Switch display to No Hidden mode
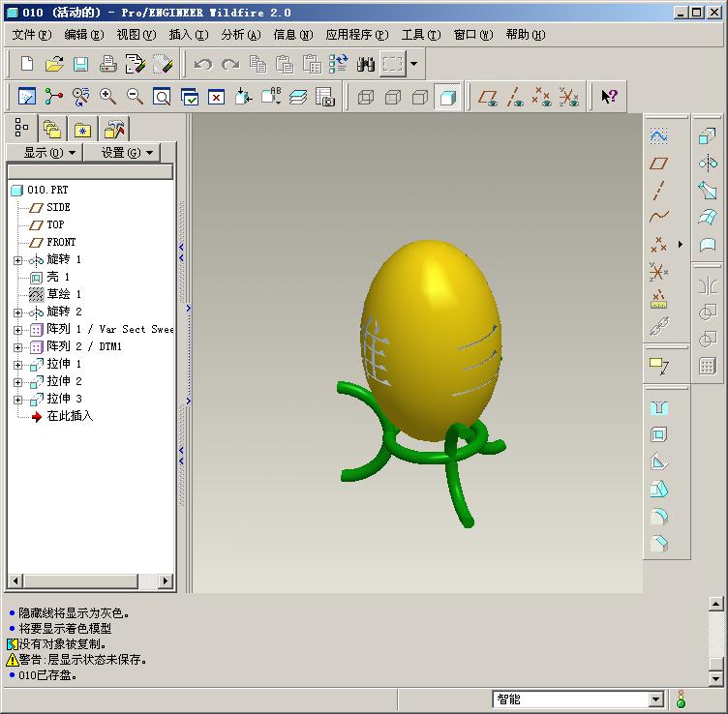Viewport: 728px width, 714px height. click(420, 97)
